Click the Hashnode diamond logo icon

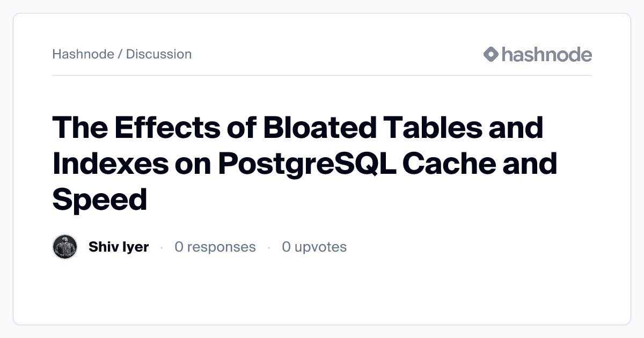pos(491,54)
